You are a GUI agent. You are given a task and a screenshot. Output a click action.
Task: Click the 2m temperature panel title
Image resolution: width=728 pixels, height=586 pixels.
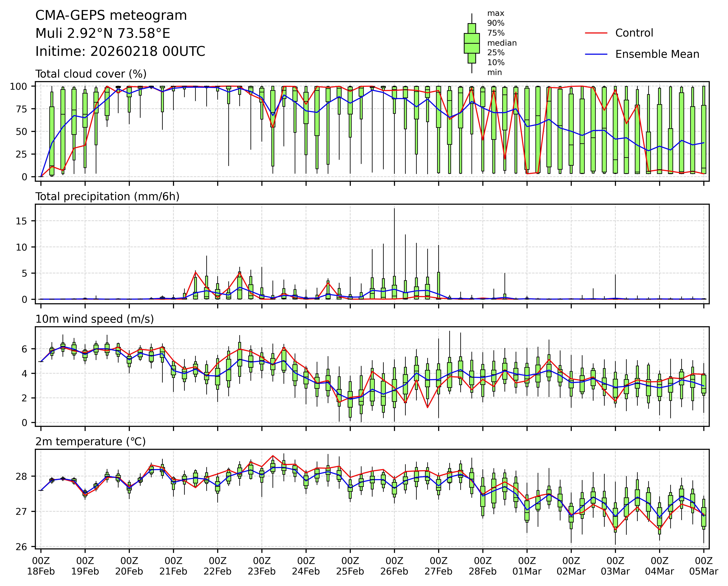[x=90, y=442]
